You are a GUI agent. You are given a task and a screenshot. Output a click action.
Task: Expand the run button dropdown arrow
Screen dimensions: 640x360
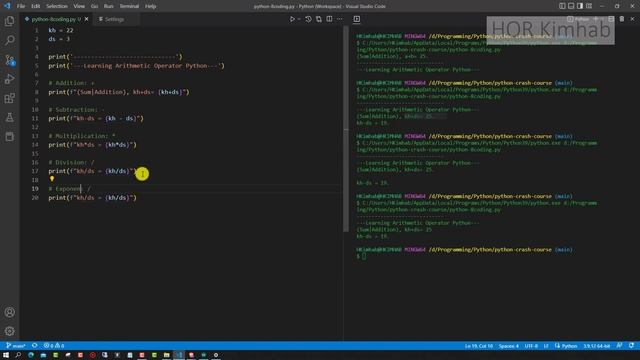(299, 19)
